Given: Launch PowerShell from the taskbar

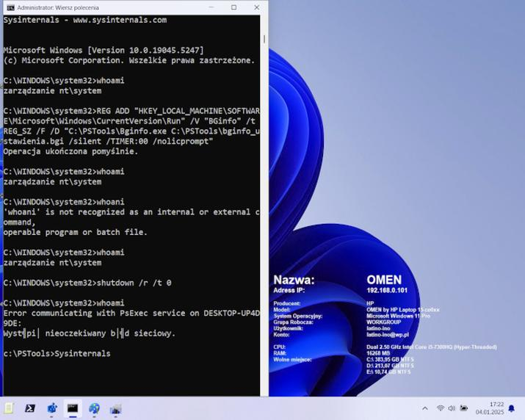Looking at the screenshot, I should point(30,408).
